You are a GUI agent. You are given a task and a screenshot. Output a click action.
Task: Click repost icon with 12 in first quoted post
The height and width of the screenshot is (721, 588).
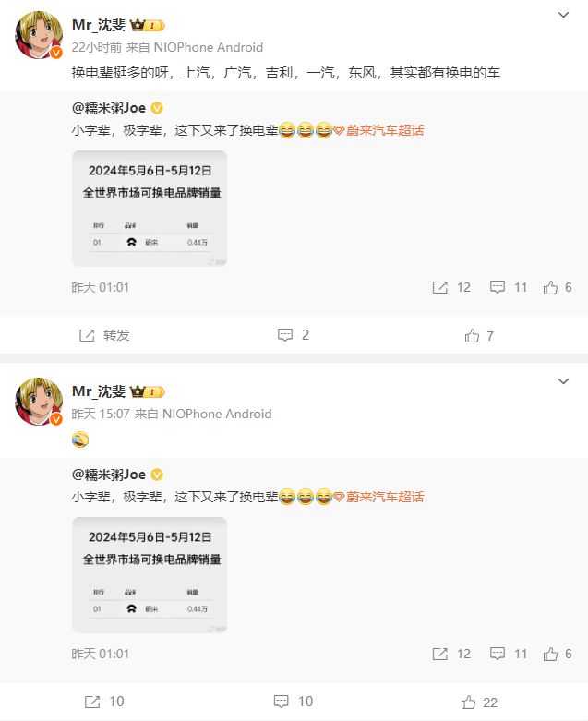440,287
